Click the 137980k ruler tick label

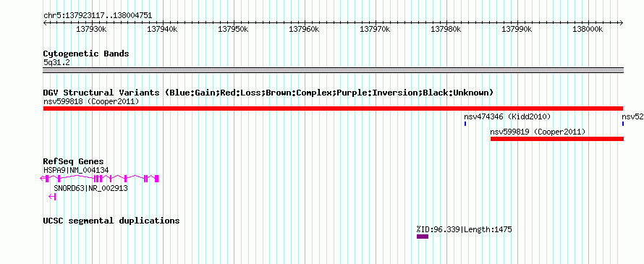pyautogui.click(x=446, y=29)
